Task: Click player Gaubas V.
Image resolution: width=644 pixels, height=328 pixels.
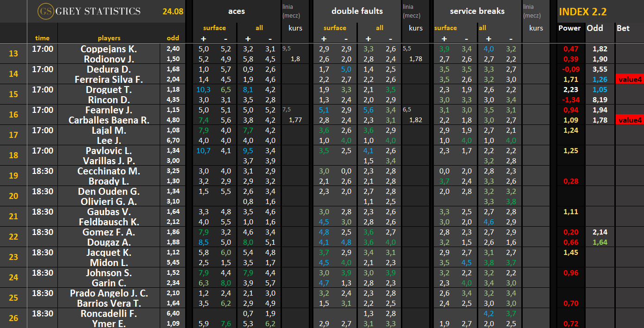Action: (109, 212)
